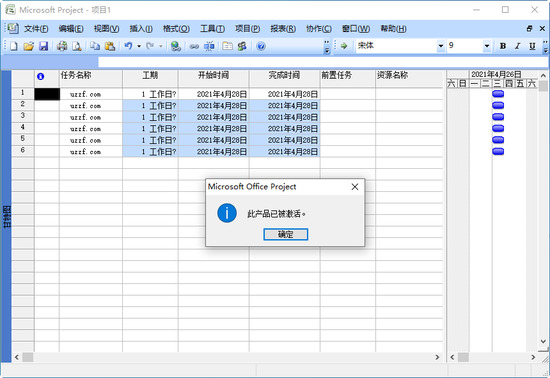
Task: Copy selection using toolbar copy icon
Action: click(x=95, y=46)
